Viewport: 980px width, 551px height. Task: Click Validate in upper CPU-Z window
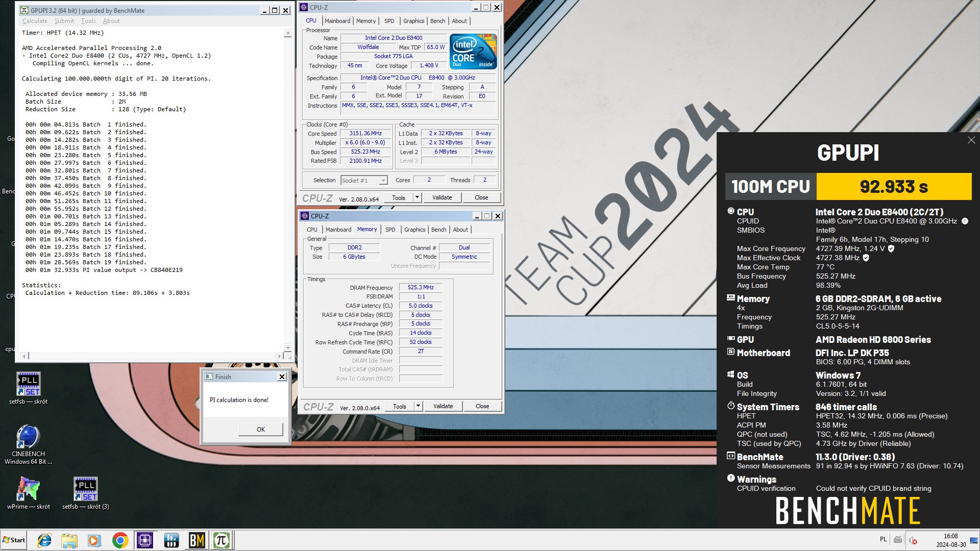442,197
